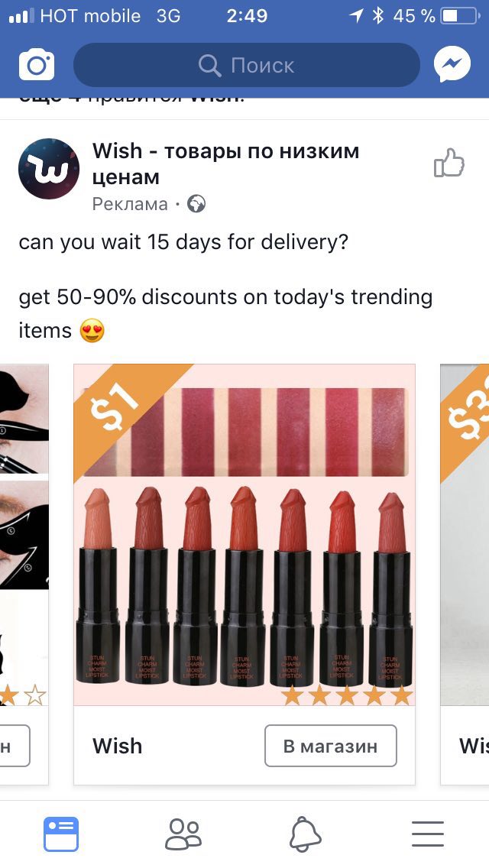
Task: Switch to the News Feed tab
Action: [61, 834]
